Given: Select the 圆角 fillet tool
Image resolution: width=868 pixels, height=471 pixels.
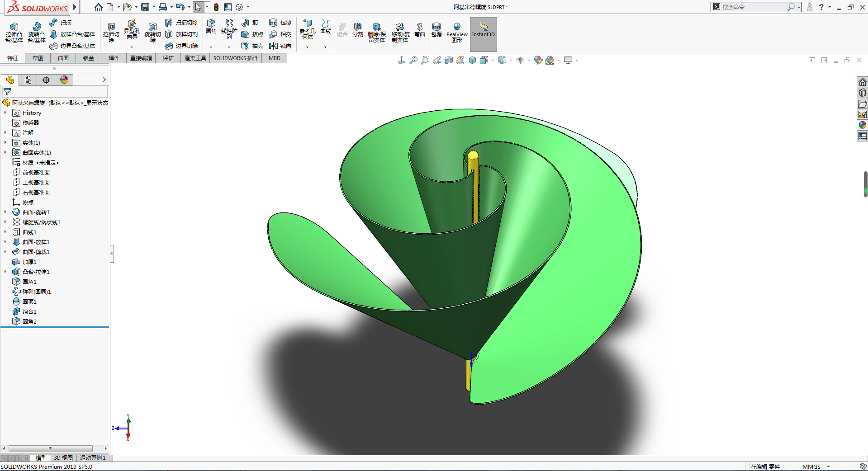Looking at the screenshot, I should [211, 27].
